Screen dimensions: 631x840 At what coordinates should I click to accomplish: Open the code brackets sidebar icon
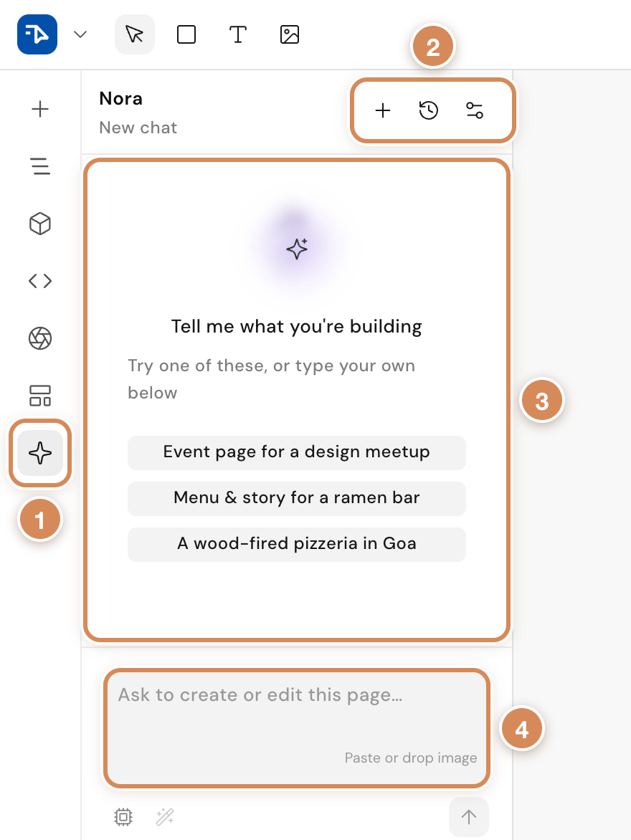[x=40, y=281]
